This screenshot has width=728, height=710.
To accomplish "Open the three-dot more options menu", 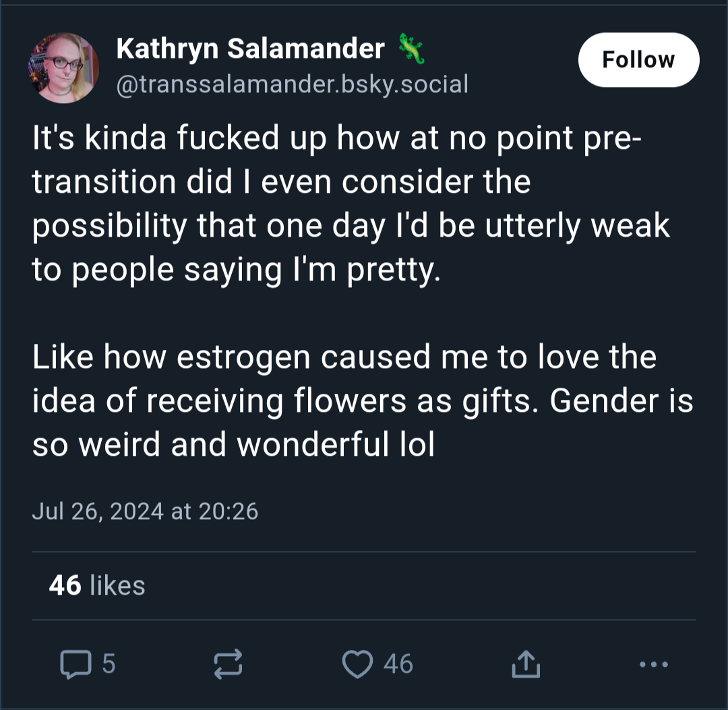I will click(x=654, y=665).
